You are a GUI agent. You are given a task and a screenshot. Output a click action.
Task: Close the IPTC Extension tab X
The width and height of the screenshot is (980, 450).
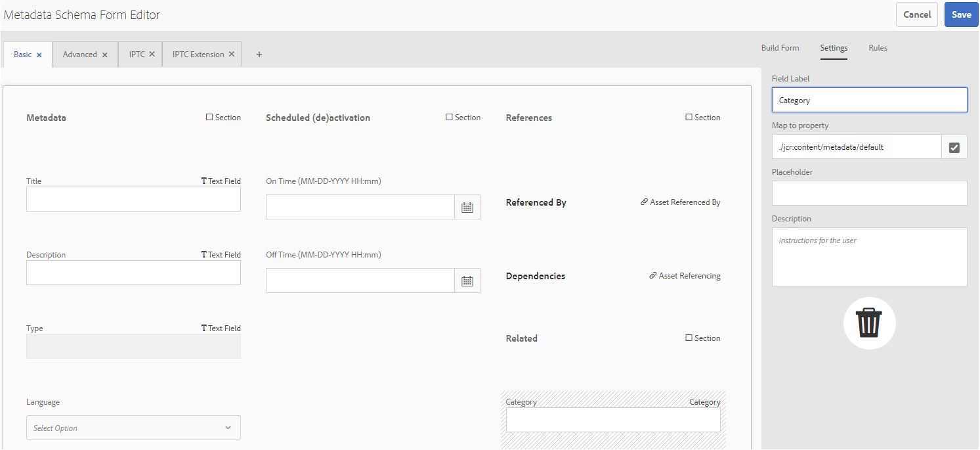[x=232, y=55]
